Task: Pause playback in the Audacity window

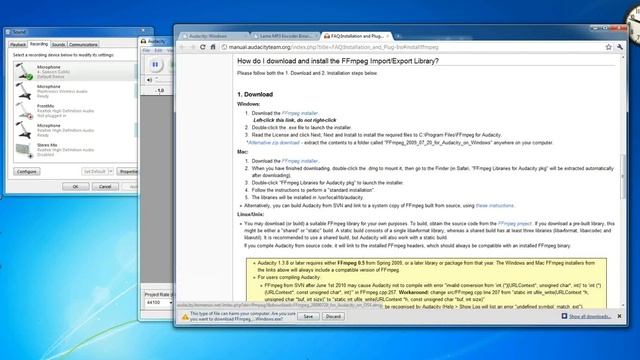Action: pyautogui.click(x=155, y=64)
